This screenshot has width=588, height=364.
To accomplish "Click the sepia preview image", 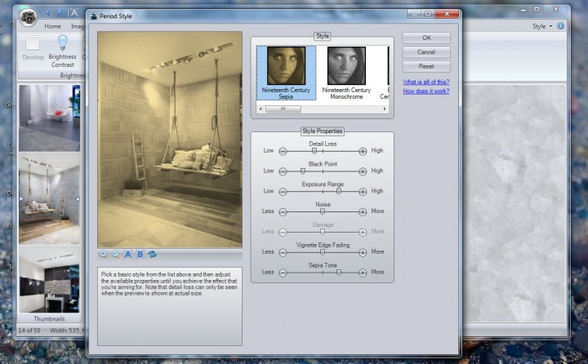I will pos(170,140).
